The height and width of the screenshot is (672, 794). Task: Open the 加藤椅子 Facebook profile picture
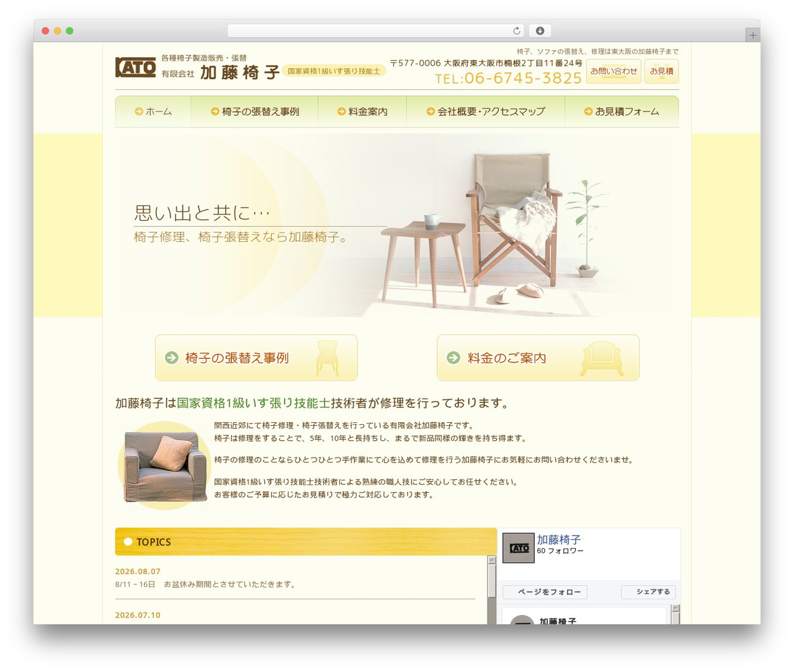pyautogui.click(x=519, y=548)
